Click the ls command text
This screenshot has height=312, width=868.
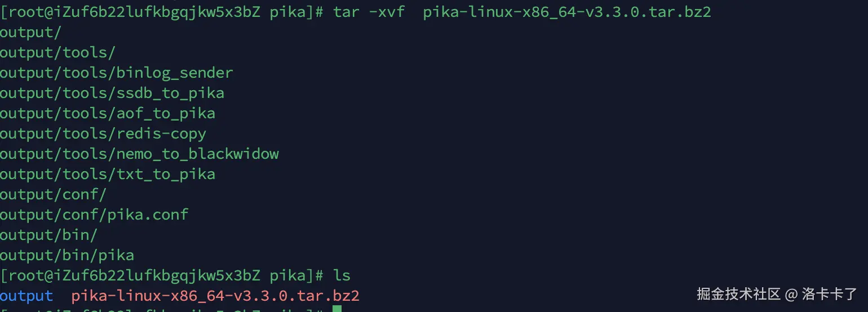point(342,275)
